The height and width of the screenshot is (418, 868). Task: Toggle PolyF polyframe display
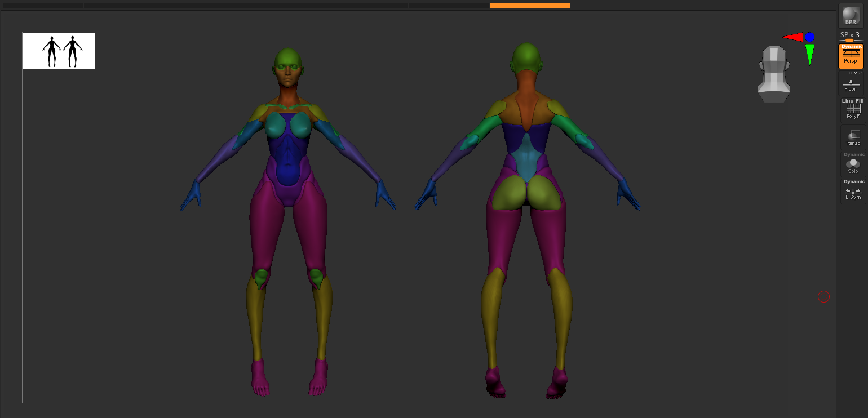pyautogui.click(x=853, y=110)
